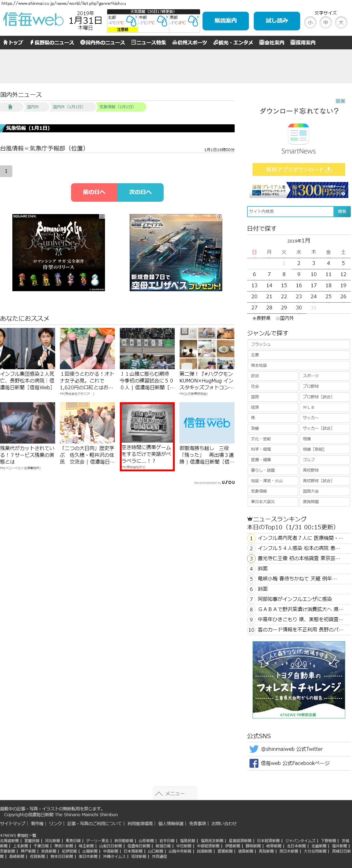Screen dimensions: 352x868
Task: Select medium font size 中
Action: pyautogui.click(x=326, y=23)
